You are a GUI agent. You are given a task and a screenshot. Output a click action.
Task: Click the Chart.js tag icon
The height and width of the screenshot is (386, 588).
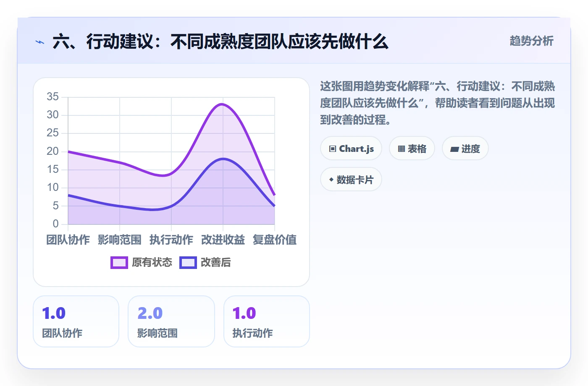333,149
